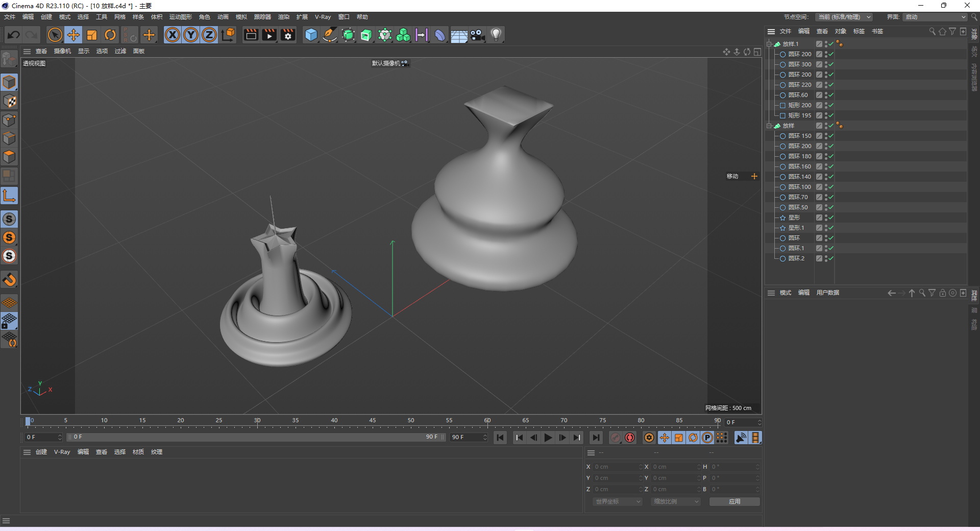Collapse the 放样.1 object tree
This screenshot has width=980, height=531.
click(x=769, y=44)
